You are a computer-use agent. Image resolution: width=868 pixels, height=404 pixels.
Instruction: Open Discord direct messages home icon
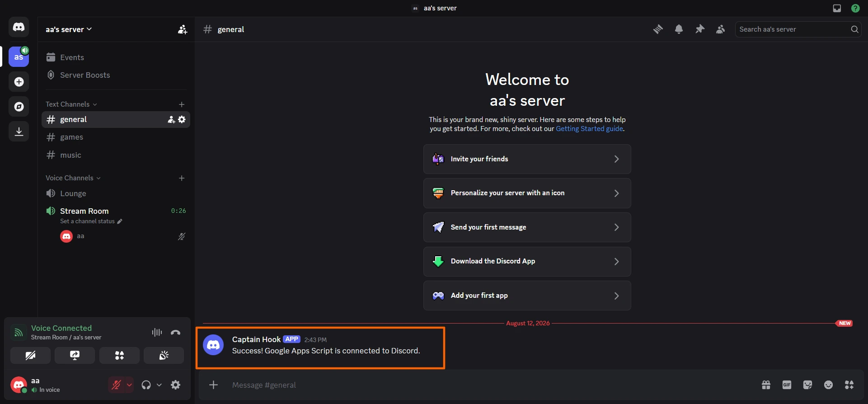(x=19, y=27)
